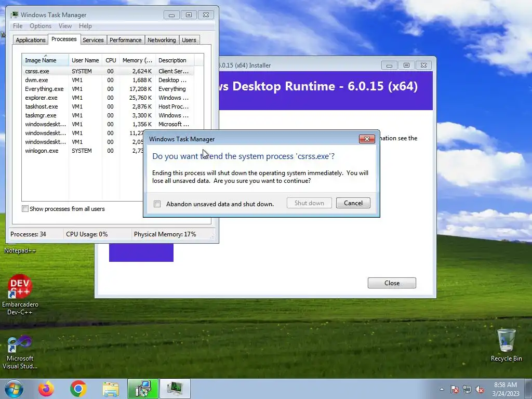Launch Firefox from the taskbar
This screenshot has height=399, width=532.
[46, 389]
